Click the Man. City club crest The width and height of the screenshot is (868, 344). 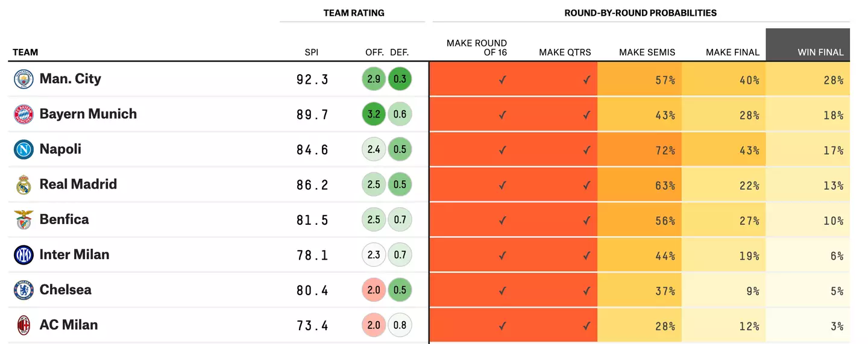[24, 79]
